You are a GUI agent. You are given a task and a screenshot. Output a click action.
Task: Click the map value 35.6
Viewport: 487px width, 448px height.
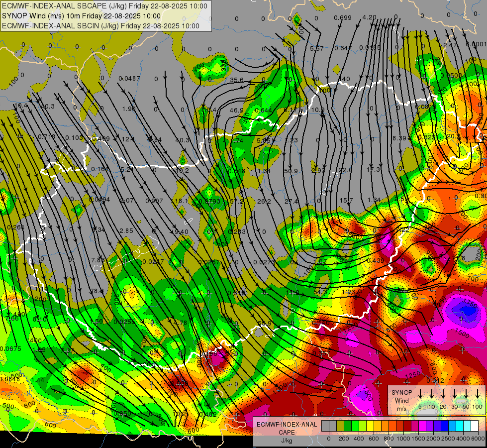237,80
